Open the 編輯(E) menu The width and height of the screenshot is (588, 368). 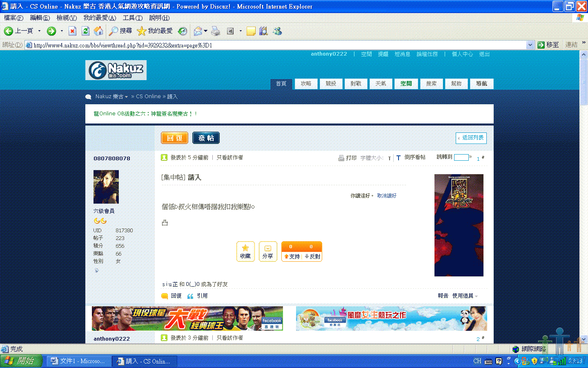(x=40, y=18)
